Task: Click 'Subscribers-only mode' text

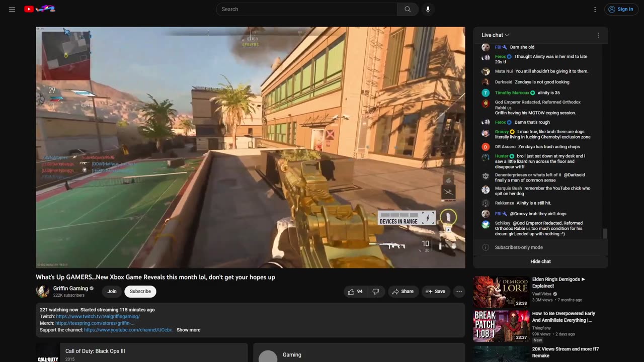Action: click(x=519, y=247)
